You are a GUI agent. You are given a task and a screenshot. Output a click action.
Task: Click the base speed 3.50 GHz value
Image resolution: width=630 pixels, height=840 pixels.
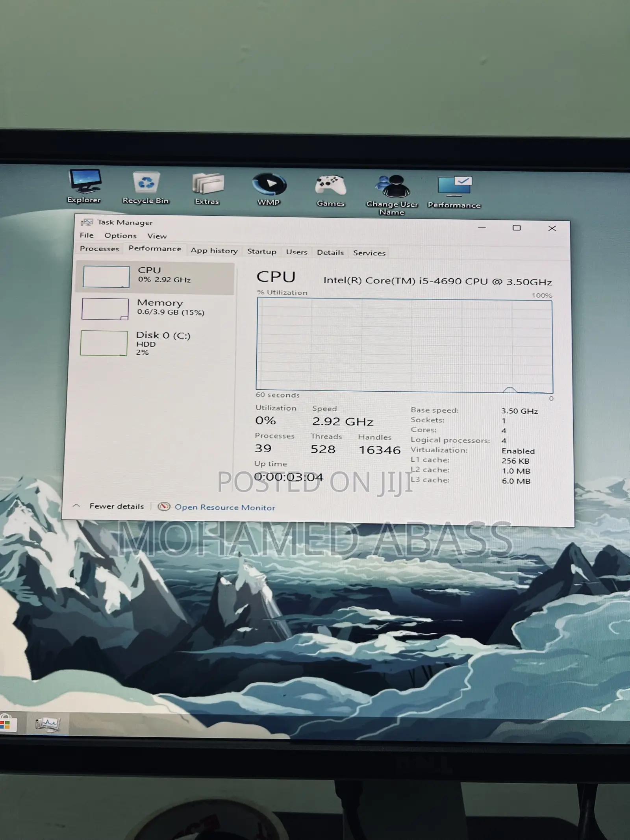[x=519, y=411]
